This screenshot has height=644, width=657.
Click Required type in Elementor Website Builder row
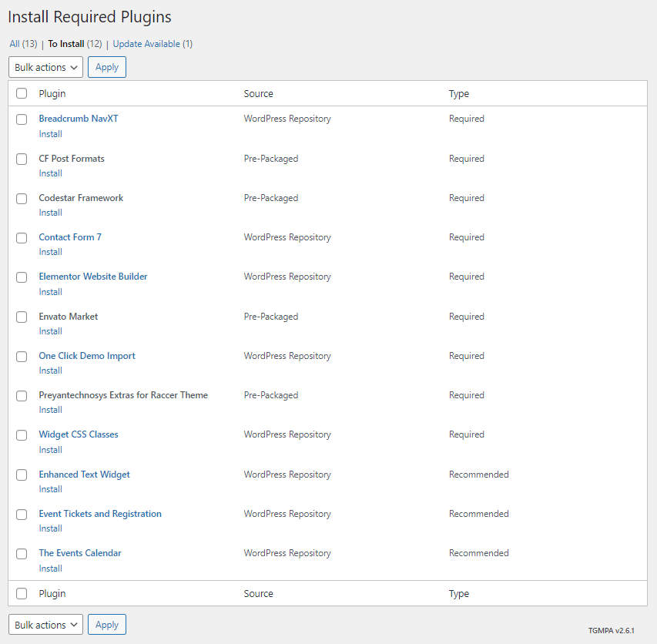[x=466, y=277]
